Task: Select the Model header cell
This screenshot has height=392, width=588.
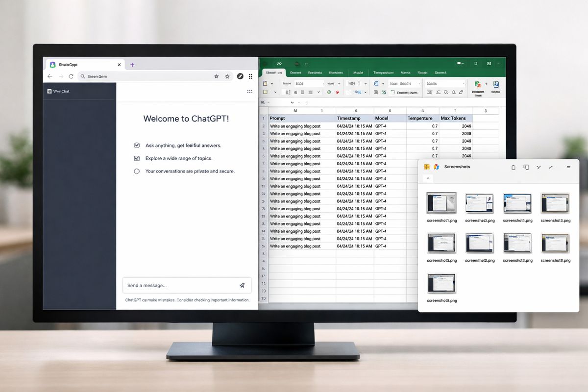Action: 390,119
